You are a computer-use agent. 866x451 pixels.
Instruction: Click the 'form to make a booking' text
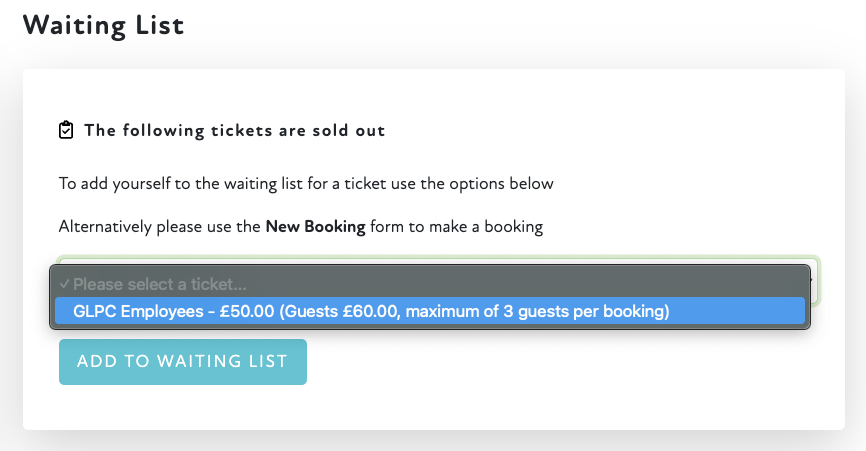[x=456, y=227]
